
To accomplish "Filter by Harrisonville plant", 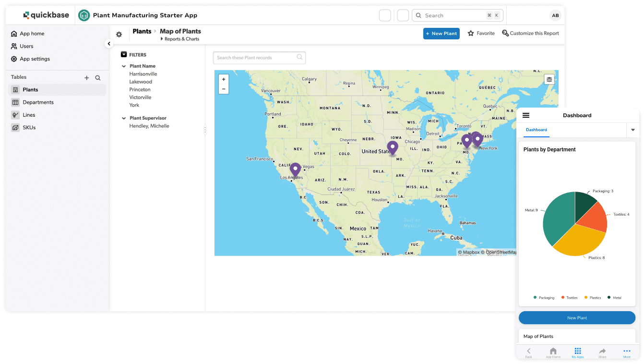I will coord(143,74).
